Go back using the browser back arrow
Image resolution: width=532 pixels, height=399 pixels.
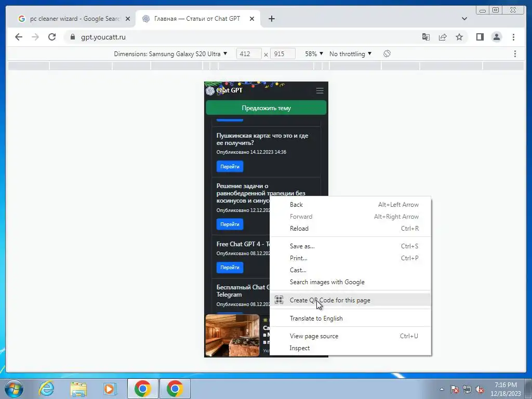pos(19,37)
